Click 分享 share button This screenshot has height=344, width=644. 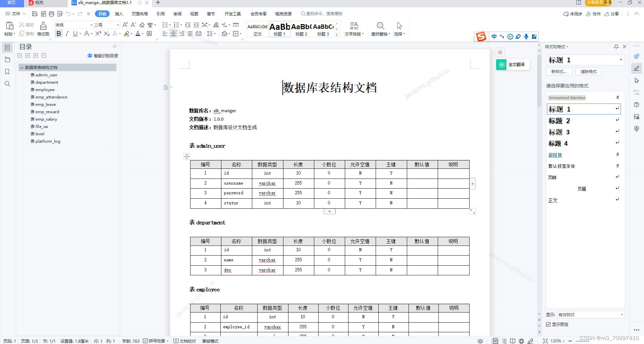click(x=611, y=14)
